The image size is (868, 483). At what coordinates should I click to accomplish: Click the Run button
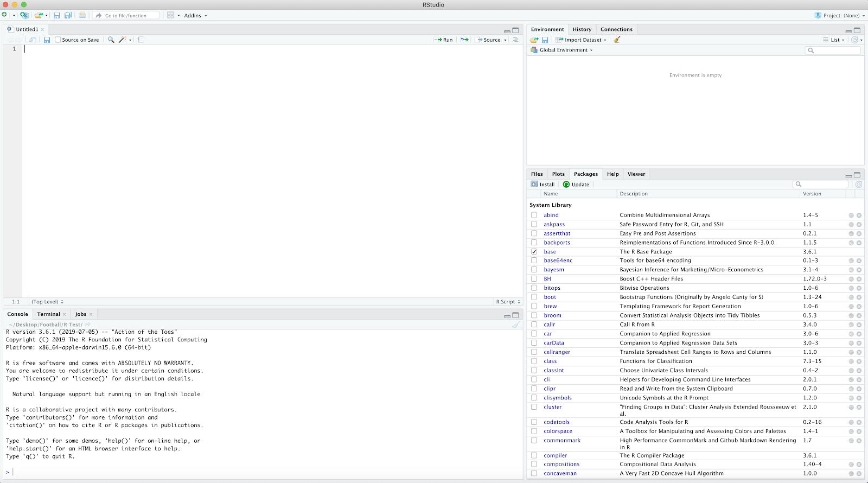(443, 40)
